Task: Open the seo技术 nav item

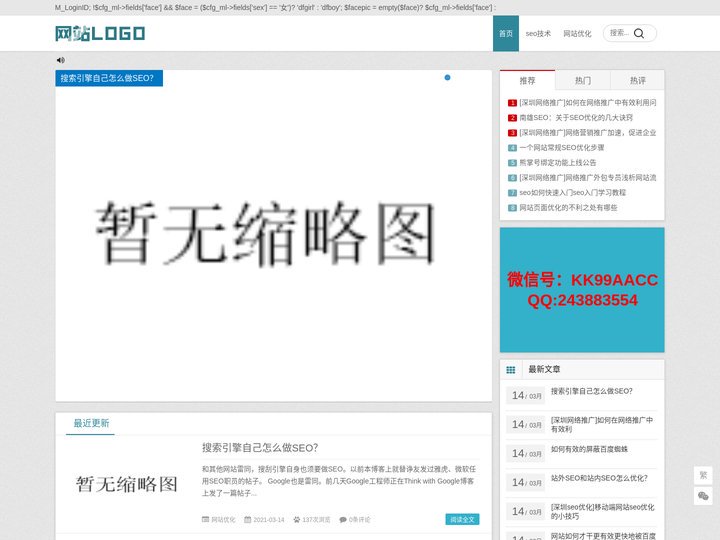Action: 538,34
